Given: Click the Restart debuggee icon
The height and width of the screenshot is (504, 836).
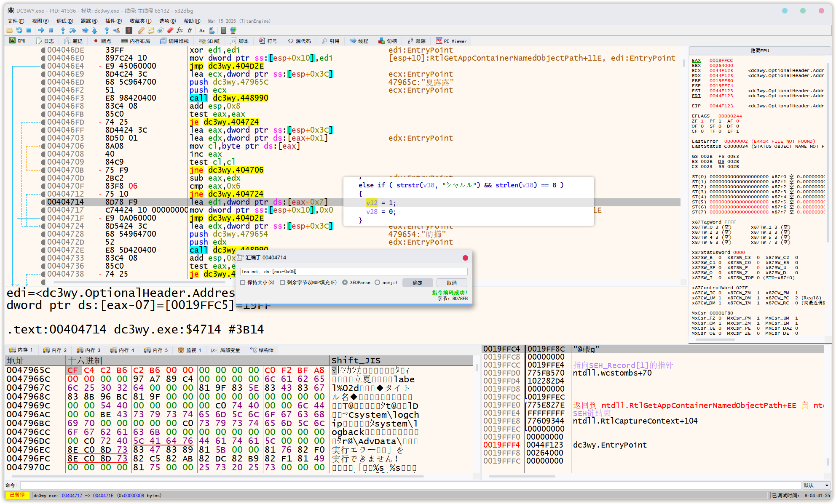Looking at the screenshot, I should 19,30.
